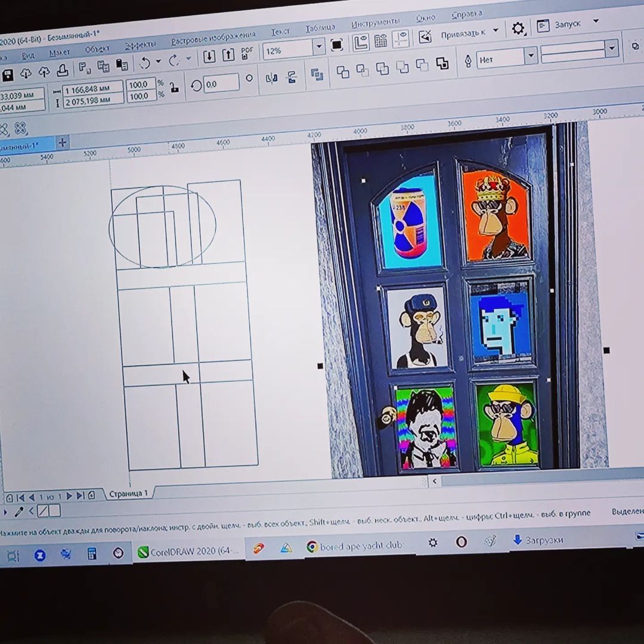Toggle the lock ratio padlock
The image size is (644, 644).
pyautogui.click(x=175, y=88)
